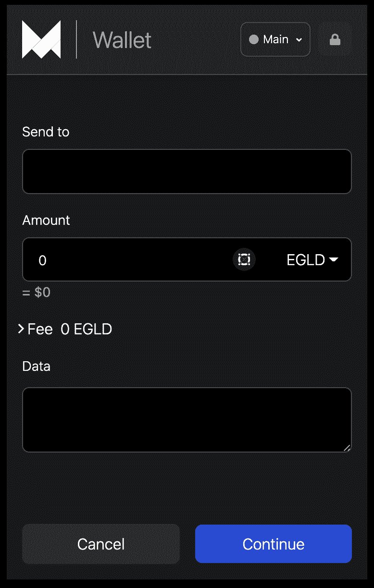Click into the Amount input field
Image resolution: width=374 pixels, height=588 pixels.
(x=130, y=260)
